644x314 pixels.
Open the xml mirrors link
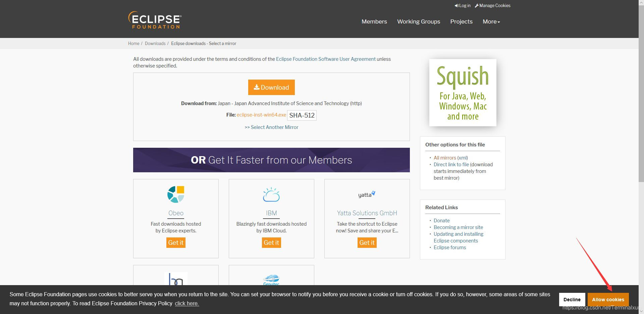click(463, 158)
